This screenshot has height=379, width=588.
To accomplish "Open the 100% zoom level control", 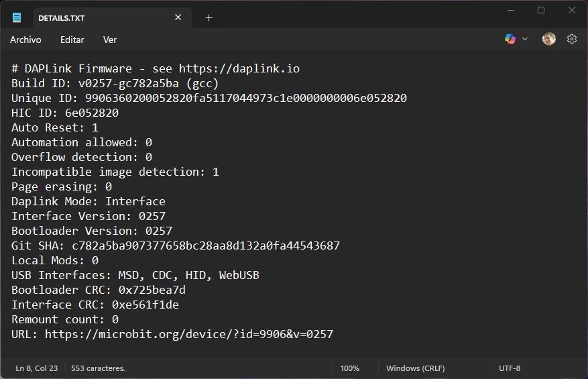I will [x=349, y=368].
